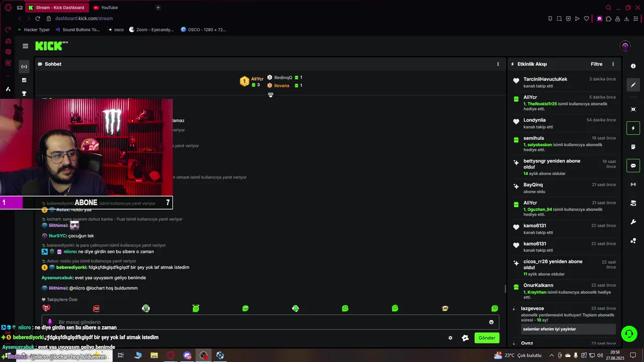Select the first red heart emote
Viewport: 644px width, 362px height.
(46, 308)
